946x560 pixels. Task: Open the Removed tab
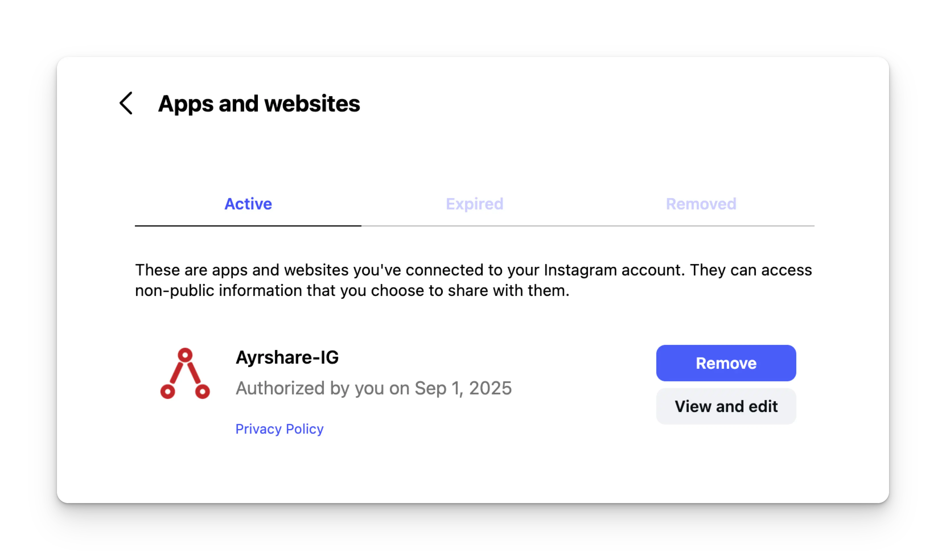(701, 204)
